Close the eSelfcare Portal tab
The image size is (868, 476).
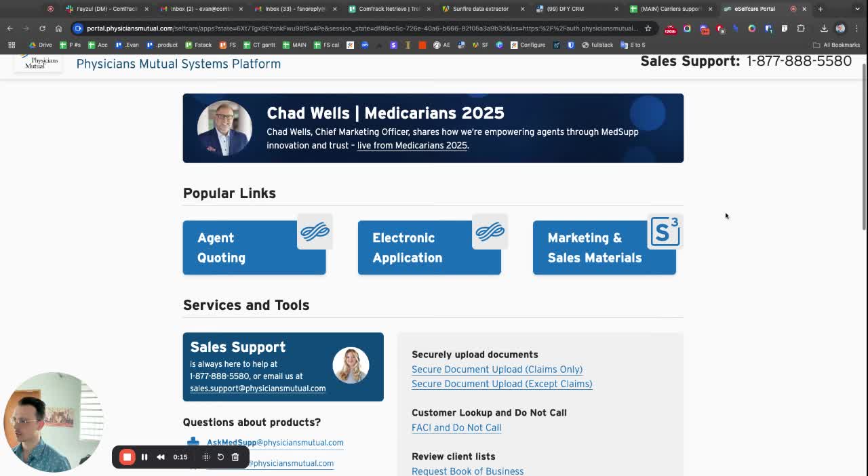[804, 9]
